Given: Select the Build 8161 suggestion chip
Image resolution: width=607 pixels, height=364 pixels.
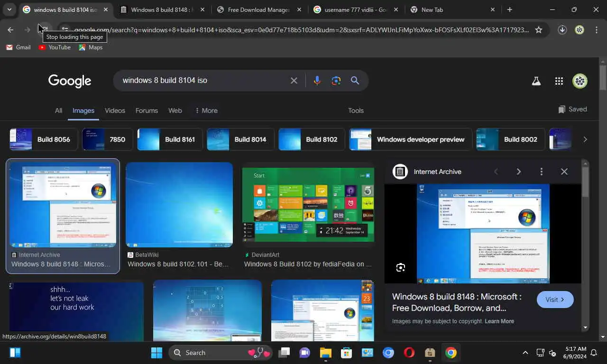Looking at the screenshot, I should pos(170,139).
